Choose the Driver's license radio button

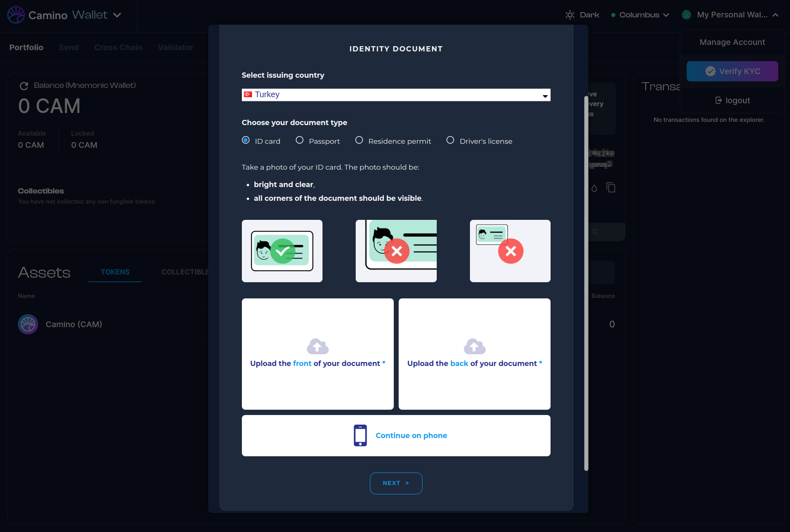pyautogui.click(x=450, y=140)
